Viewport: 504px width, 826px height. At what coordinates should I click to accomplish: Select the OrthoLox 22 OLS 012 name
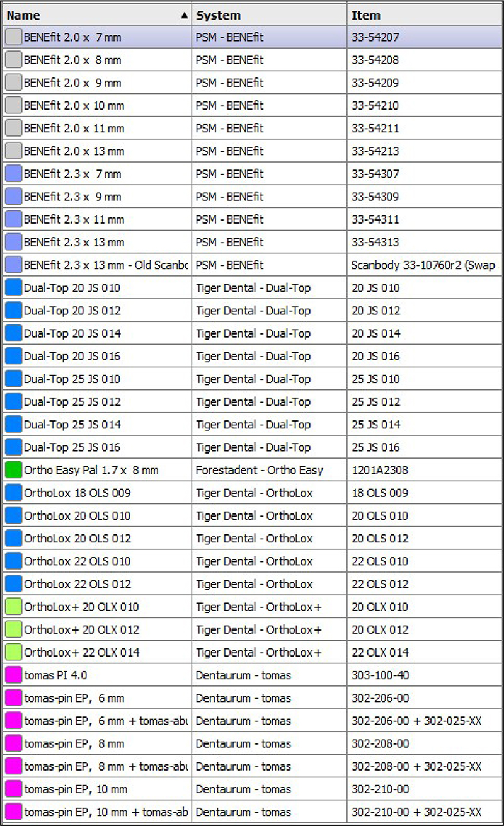(x=77, y=584)
